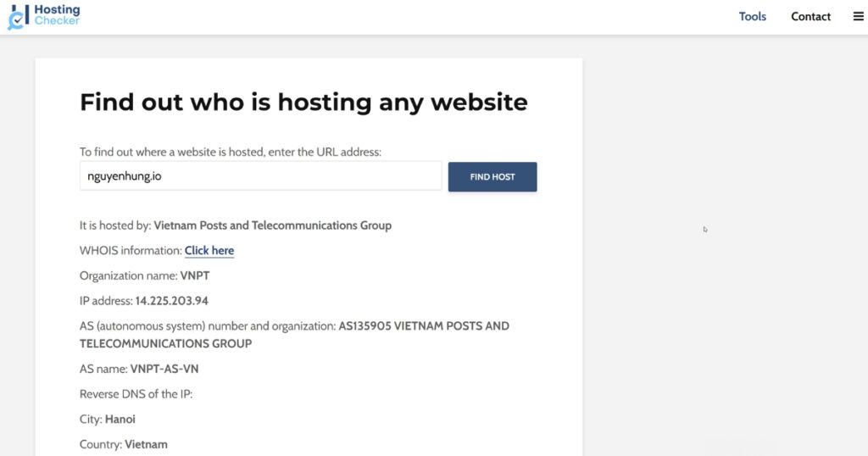Click the Hosting Checker brand text

tap(57, 15)
